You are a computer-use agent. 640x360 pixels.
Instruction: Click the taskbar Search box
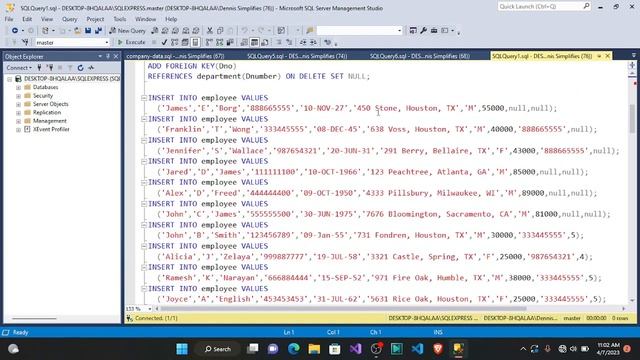click(218, 349)
